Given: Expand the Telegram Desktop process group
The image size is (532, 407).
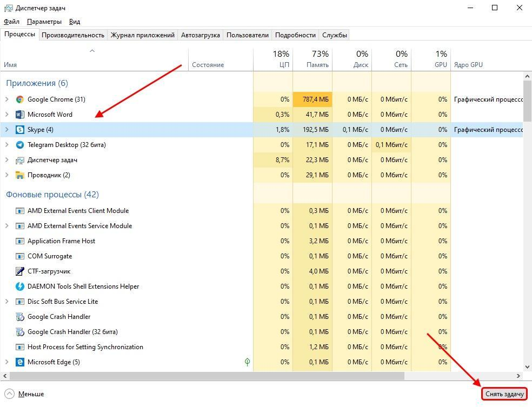Looking at the screenshot, I should [x=7, y=145].
